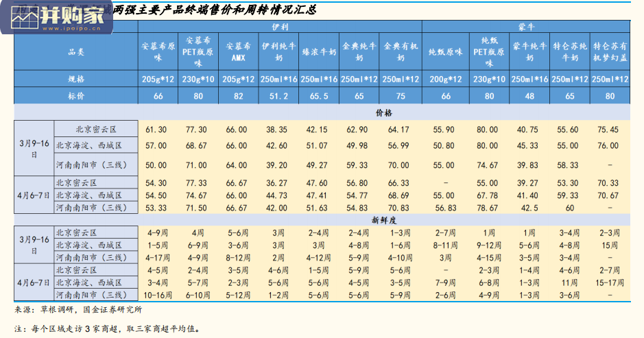Select freshness value 8-12周
The width and height of the screenshot is (644, 338).
pyautogui.click(x=238, y=258)
